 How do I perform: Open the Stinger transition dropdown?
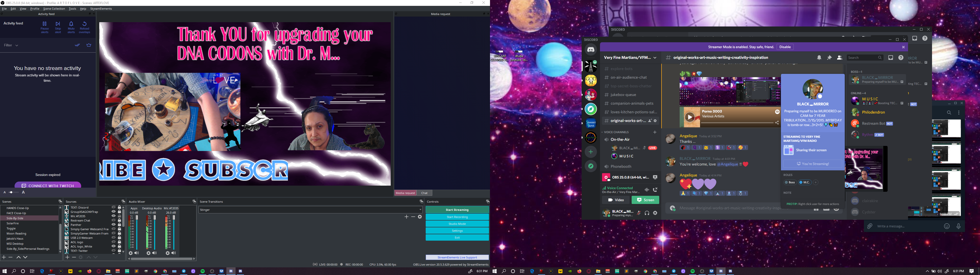click(x=310, y=210)
